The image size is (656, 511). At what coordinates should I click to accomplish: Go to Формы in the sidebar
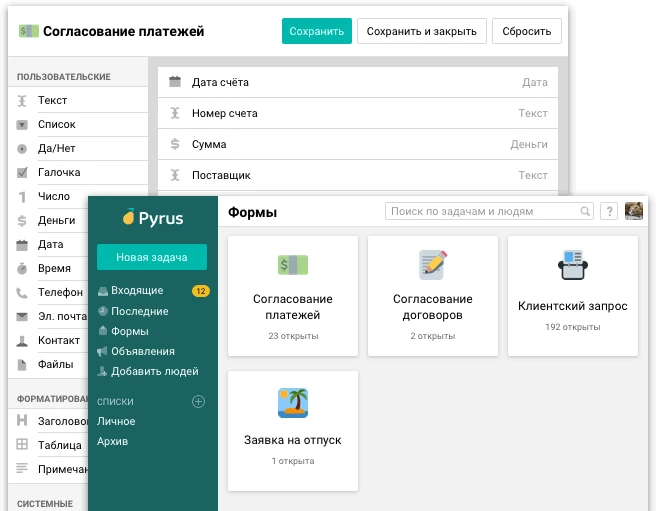point(129,331)
